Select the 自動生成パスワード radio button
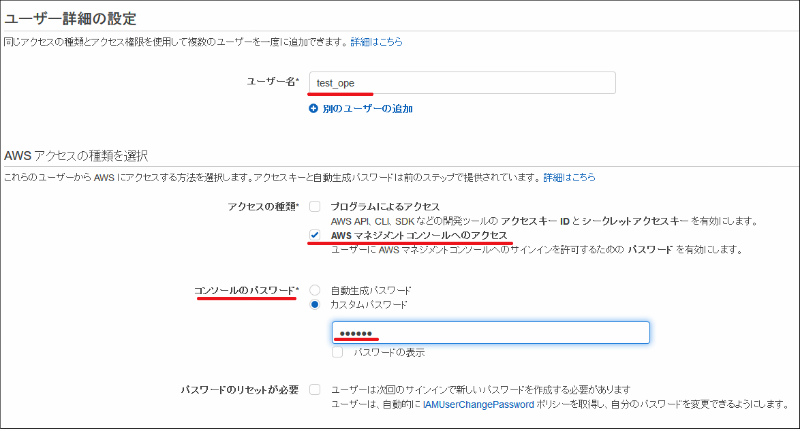Screen dimensions: 800x431 (x=315, y=289)
